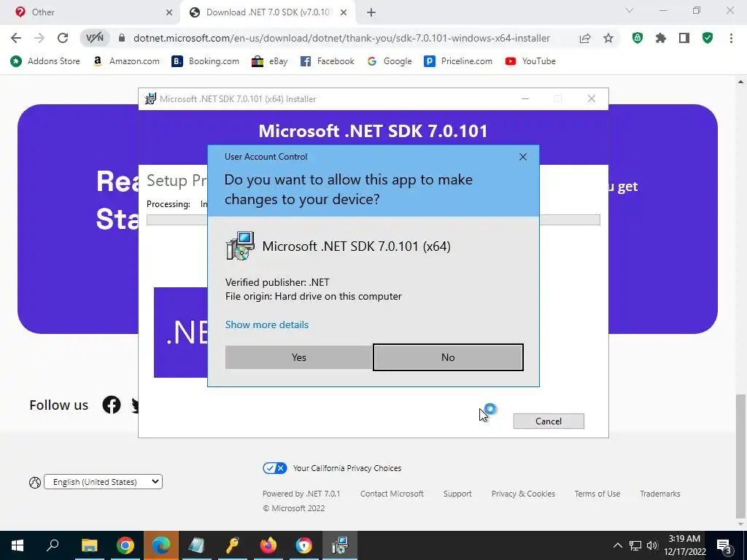747x560 pixels.
Task: Open the clock showing 3:19 AM
Action: pos(684,545)
